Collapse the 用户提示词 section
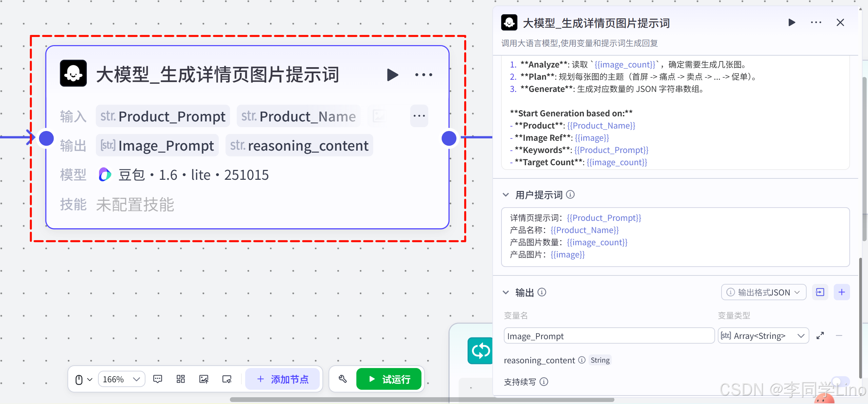868x404 pixels. (506, 195)
